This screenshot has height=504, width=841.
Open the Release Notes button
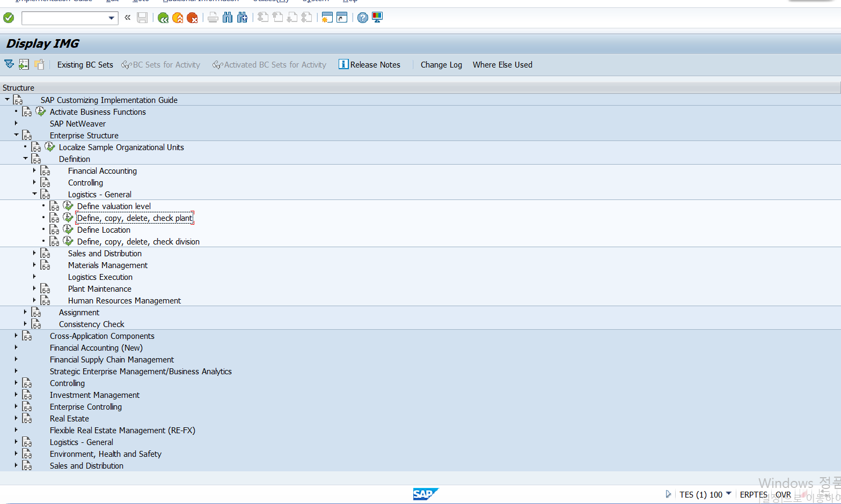(370, 65)
